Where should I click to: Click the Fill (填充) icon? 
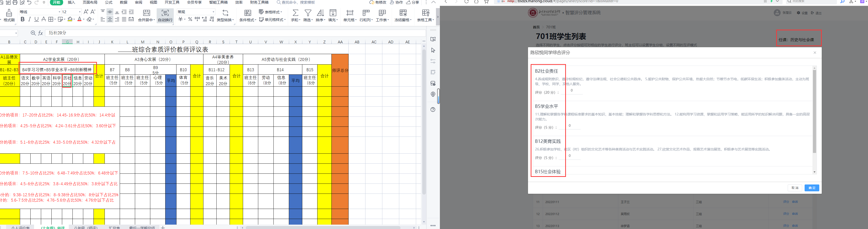tap(333, 13)
